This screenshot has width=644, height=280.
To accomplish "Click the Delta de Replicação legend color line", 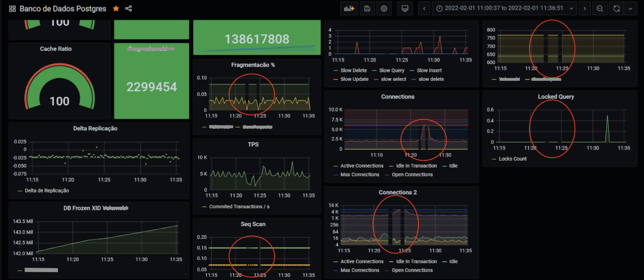I will click(20, 191).
